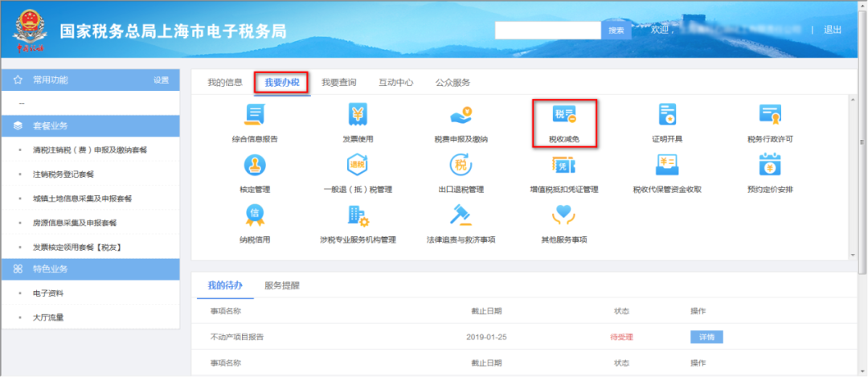The width and height of the screenshot is (868, 377).
Task: Click the 国家税务总局上海市电子税务局 title
Action: point(174,31)
